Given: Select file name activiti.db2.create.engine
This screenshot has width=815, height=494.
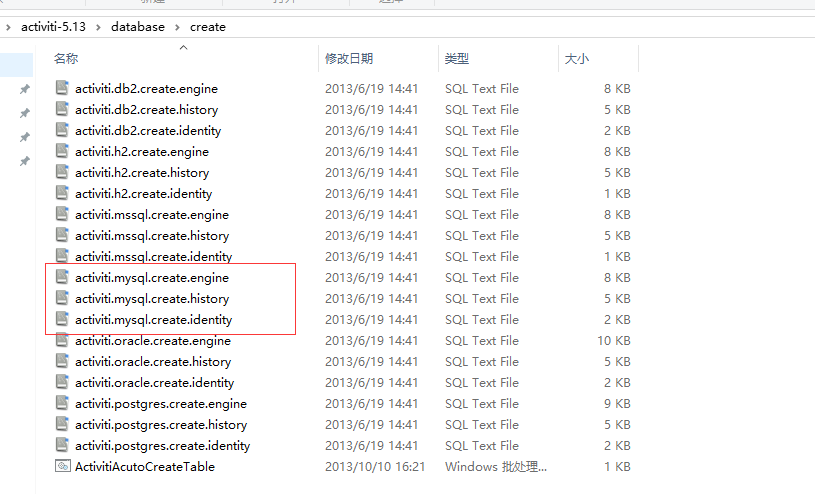Looking at the screenshot, I should coord(146,89).
